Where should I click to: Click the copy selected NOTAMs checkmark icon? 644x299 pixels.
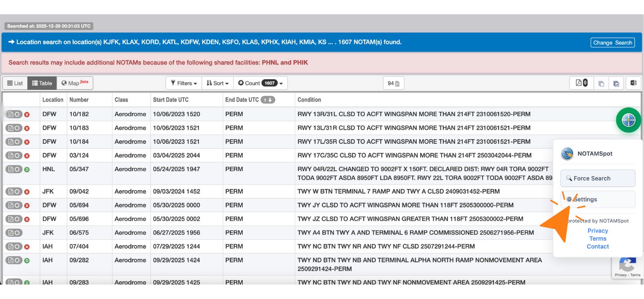(x=616, y=83)
